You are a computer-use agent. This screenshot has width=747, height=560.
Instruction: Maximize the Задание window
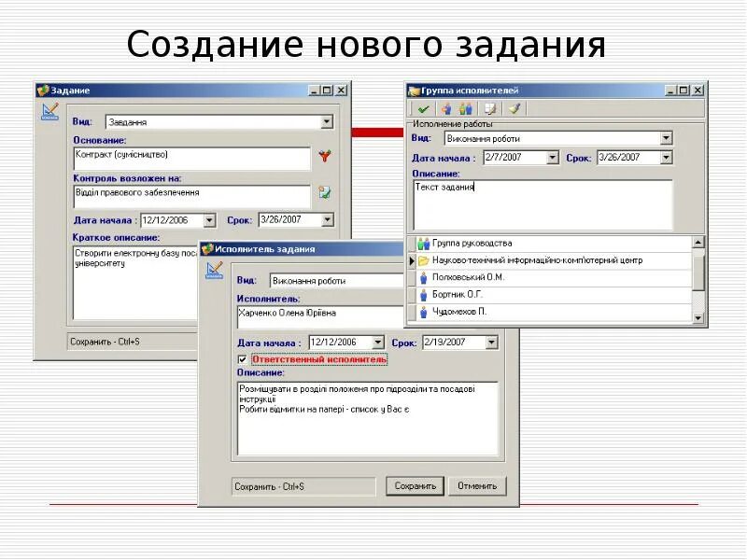[328, 90]
